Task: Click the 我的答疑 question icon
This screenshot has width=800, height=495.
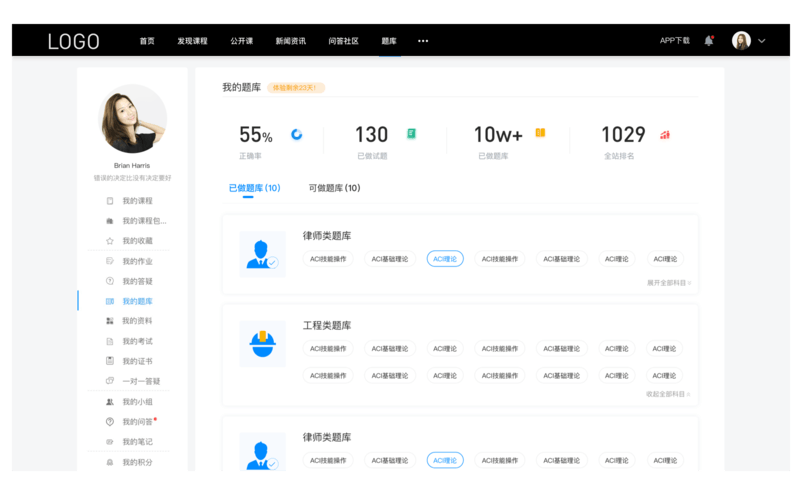Action: point(110,281)
